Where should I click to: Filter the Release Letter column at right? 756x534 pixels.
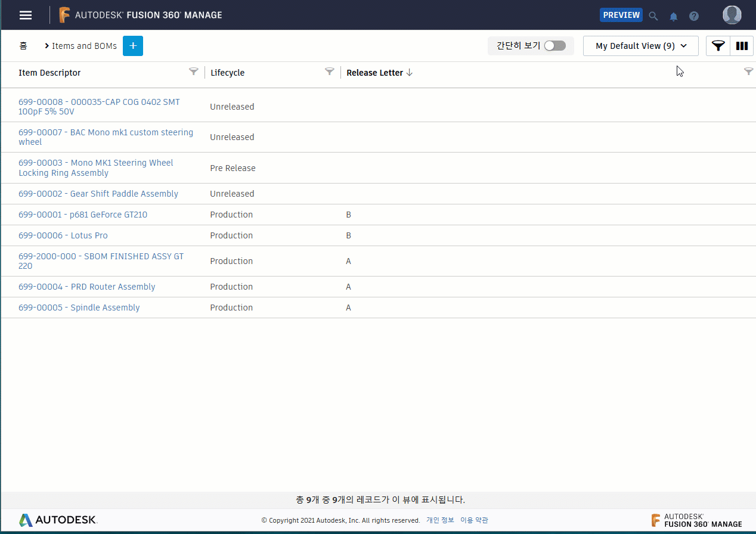749,72
